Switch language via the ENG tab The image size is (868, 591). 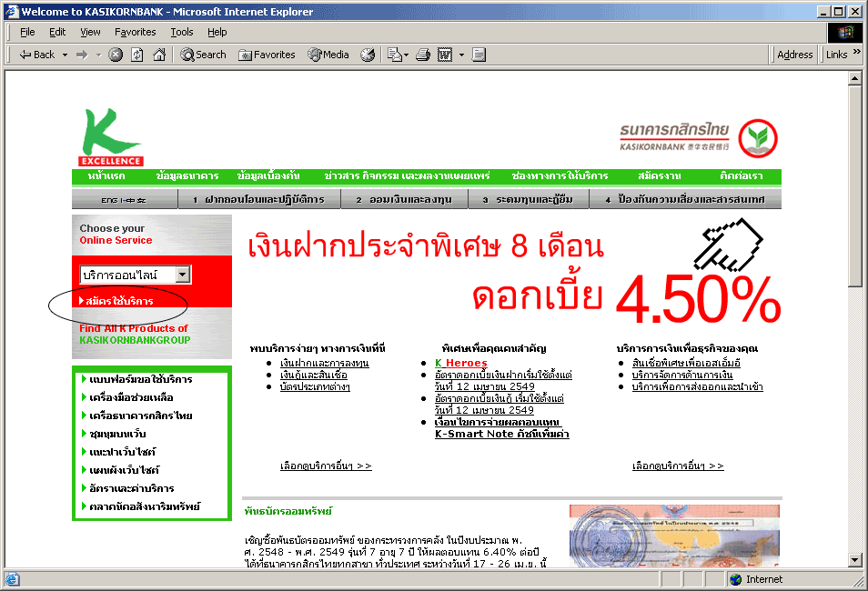click(x=124, y=200)
